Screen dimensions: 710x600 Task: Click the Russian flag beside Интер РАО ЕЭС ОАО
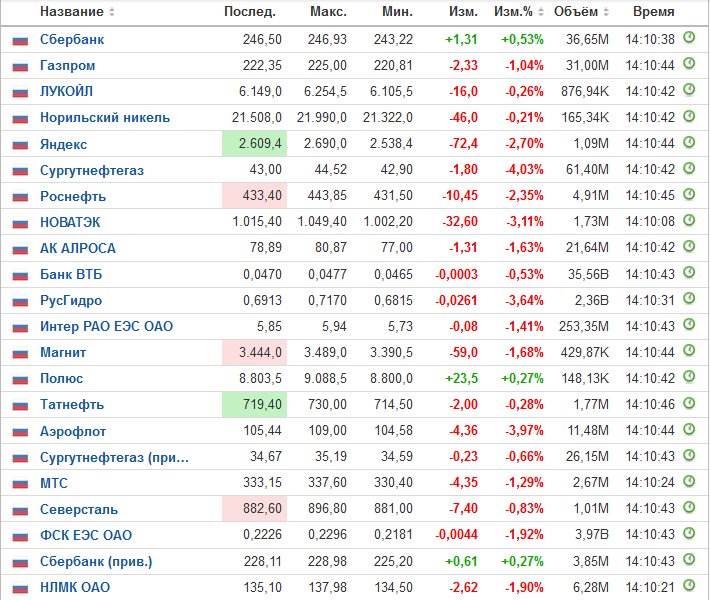click(x=20, y=327)
